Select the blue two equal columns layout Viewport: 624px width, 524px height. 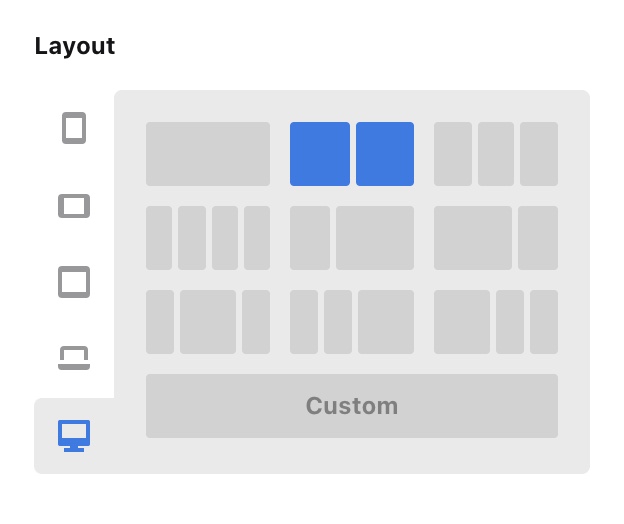pos(352,154)
